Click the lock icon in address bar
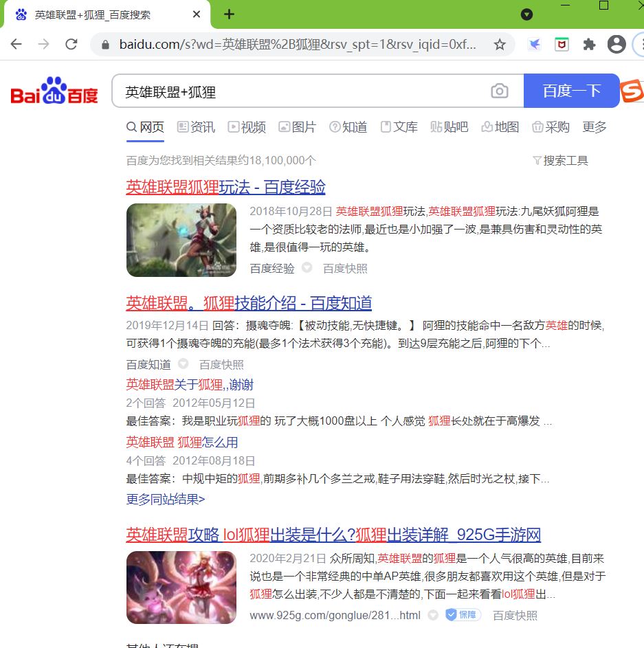The image size is (644, 648). tap(105, 44)
